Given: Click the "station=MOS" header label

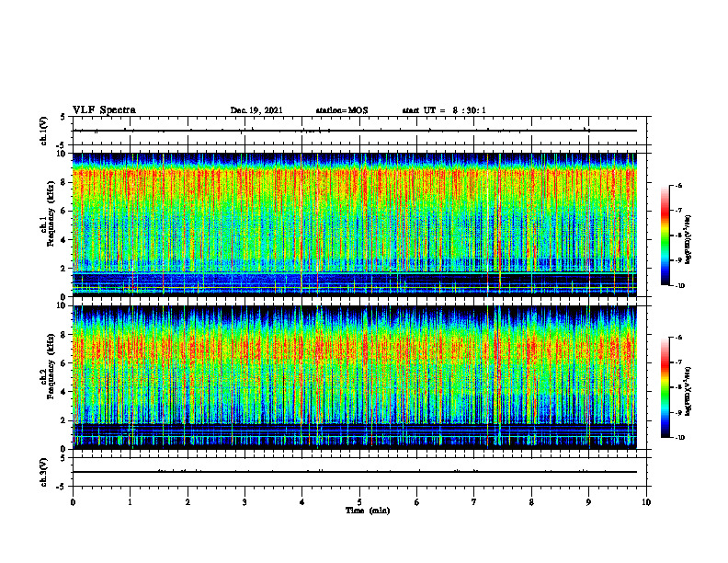Looking at the screenshot, I should coord(342,110).
